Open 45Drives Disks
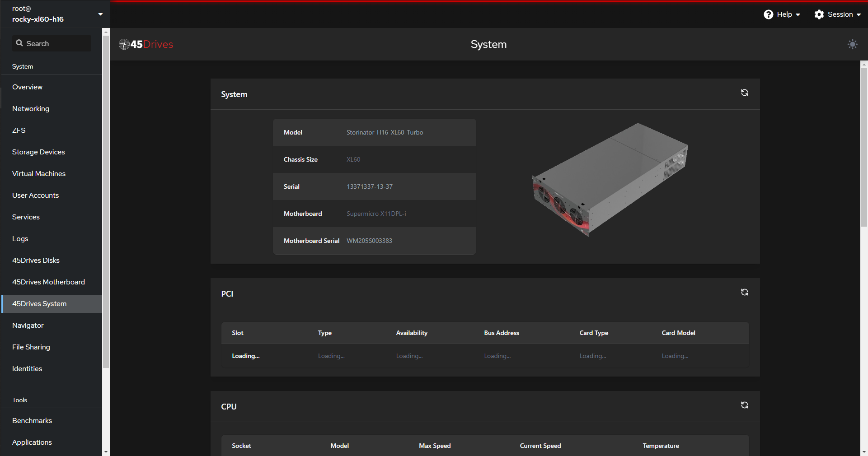868x456 pixels. pos(52,261)
